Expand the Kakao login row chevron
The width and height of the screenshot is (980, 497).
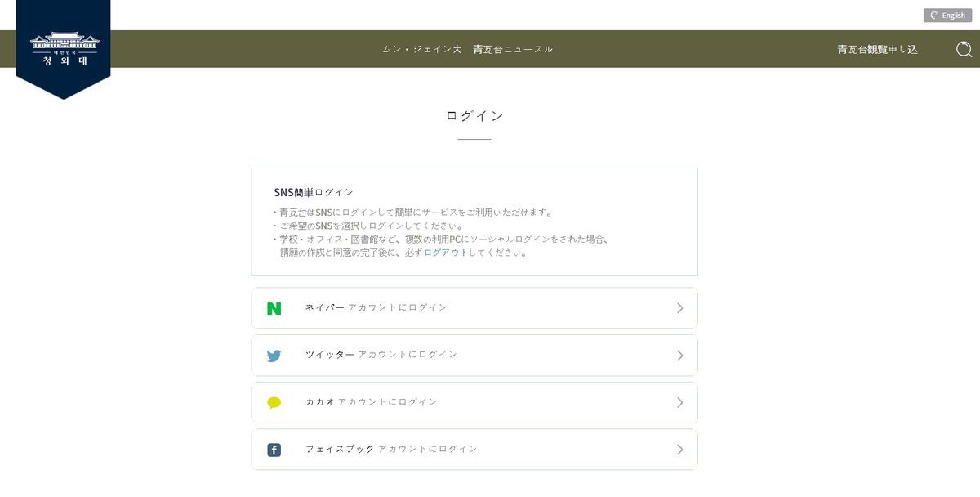tap(679, 402)
